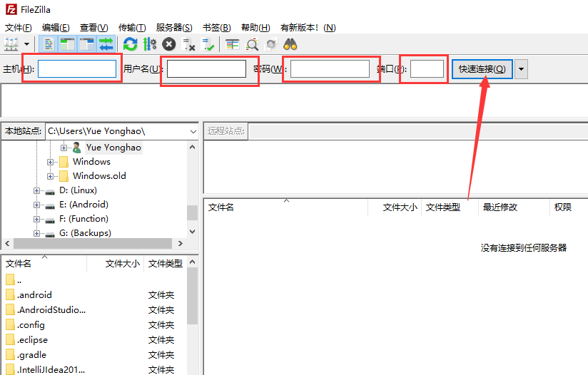588x375 pixels.
Task: Expand the E: (Android) drive node
Action: tap(36, 205)
